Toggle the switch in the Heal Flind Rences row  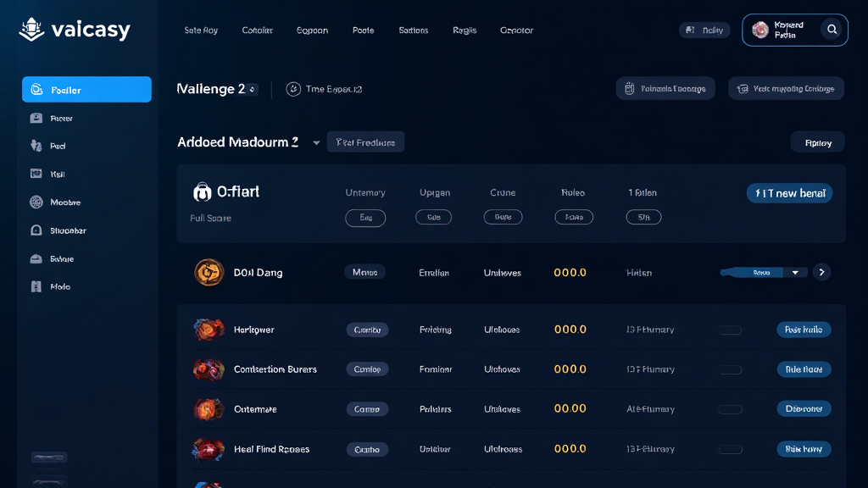coord(730,449)
